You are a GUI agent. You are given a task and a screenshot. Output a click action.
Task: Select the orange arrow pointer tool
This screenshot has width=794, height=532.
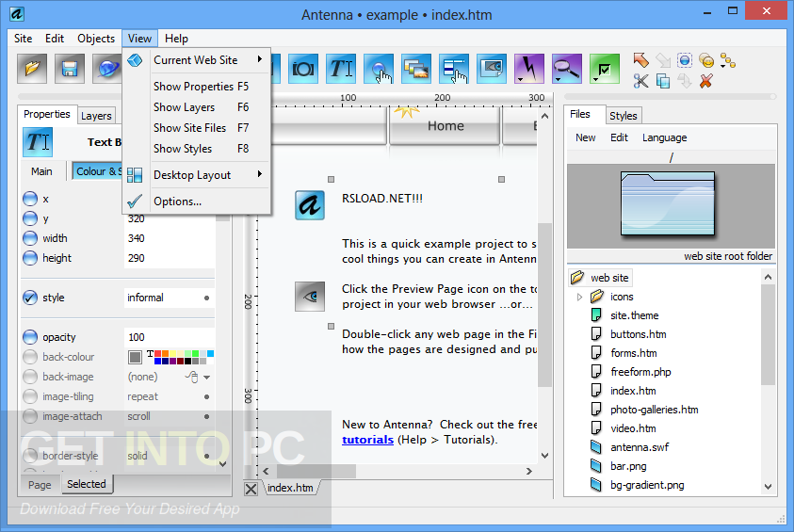tap(641, 60)
